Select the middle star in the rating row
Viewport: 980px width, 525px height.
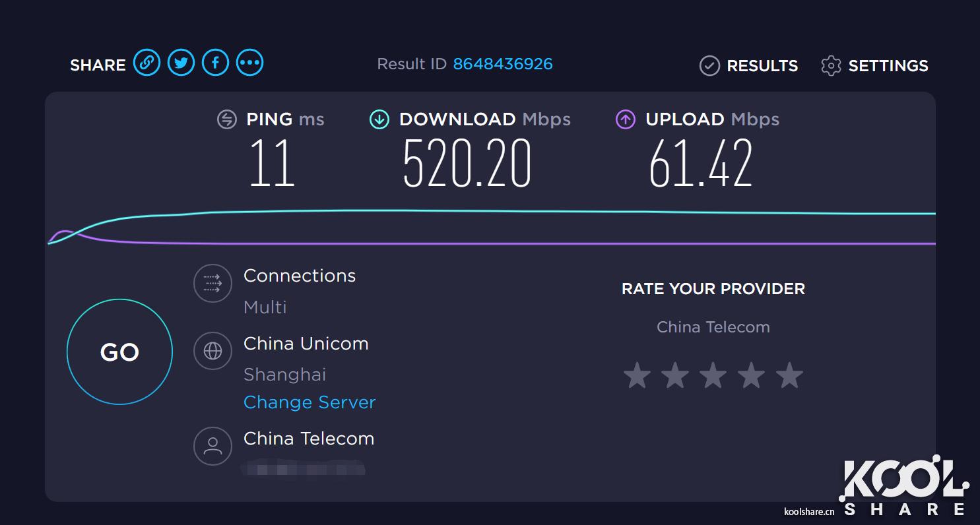click(713, 375)
